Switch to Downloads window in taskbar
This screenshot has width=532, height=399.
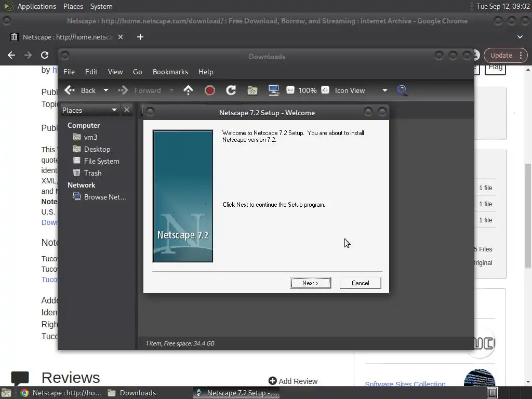pyautogui.click(x=131, y=393)
